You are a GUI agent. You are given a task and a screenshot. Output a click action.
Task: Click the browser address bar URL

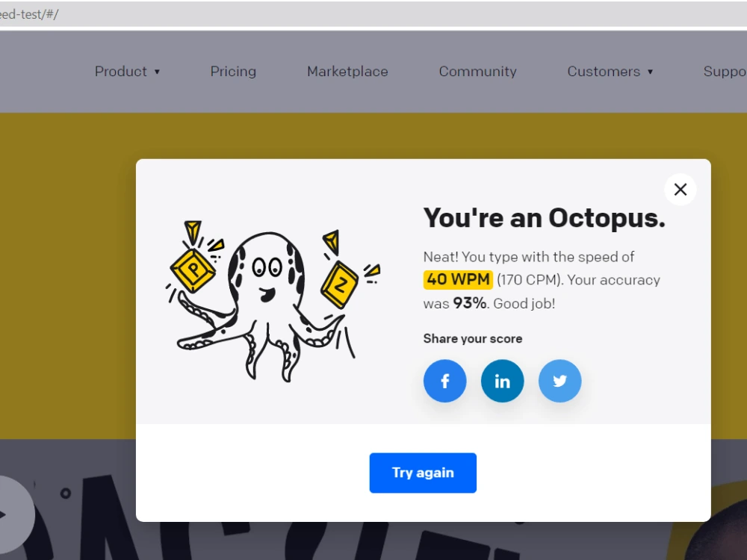pyautogui.click(x=29, y=14)
